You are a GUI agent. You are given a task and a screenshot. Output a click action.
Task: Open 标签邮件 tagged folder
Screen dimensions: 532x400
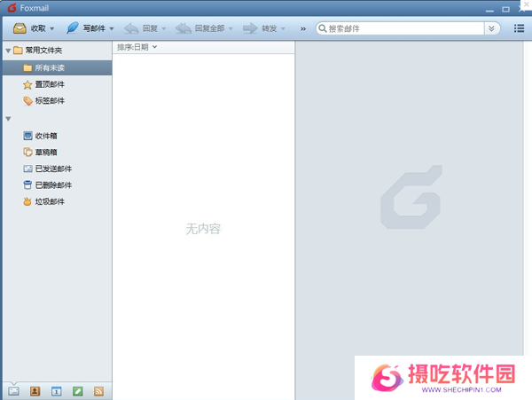click(x=50, y=100)
